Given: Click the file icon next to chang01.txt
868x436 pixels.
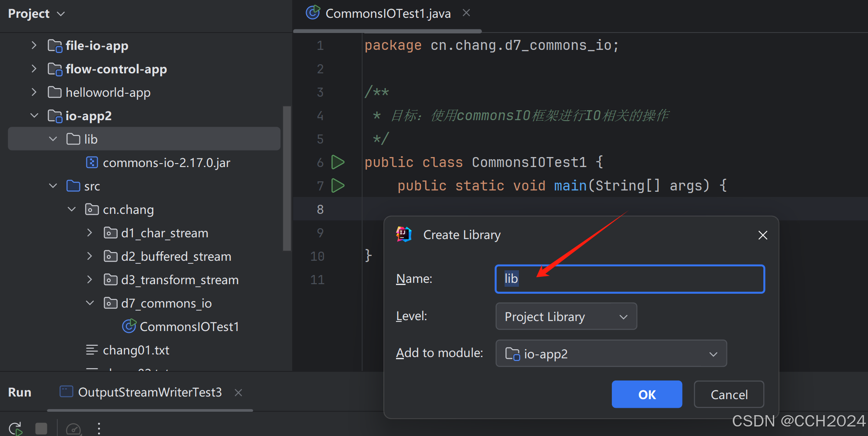Looking at the screenshot, I should (x=92, y=350).
